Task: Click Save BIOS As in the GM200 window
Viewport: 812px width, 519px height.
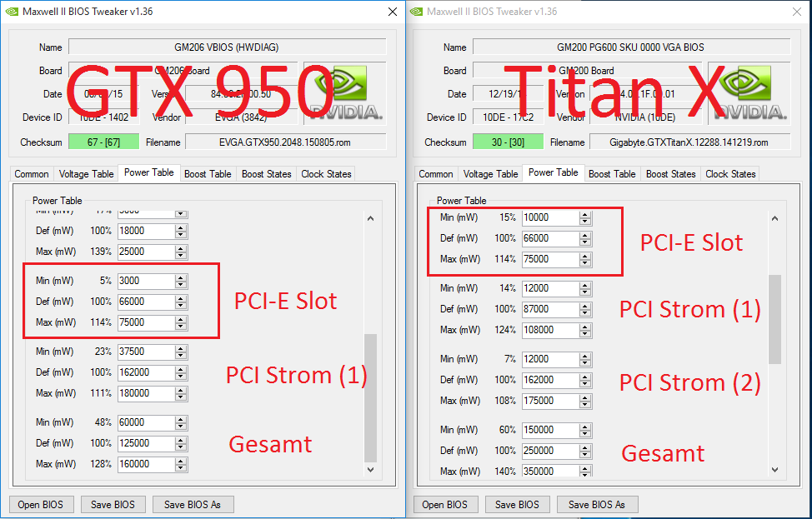Action: (597, 505)
